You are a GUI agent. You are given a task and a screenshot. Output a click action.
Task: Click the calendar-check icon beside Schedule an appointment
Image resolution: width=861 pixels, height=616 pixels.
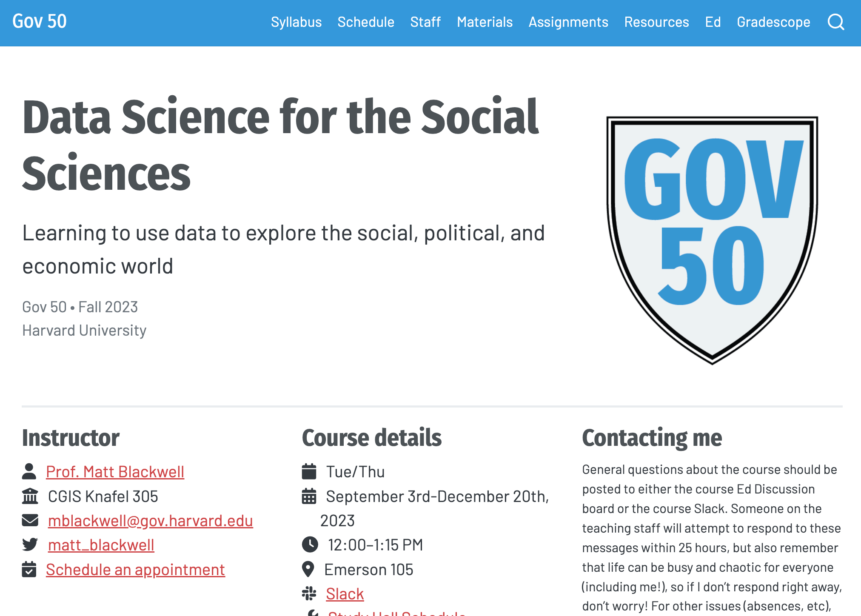coord(29,569)
